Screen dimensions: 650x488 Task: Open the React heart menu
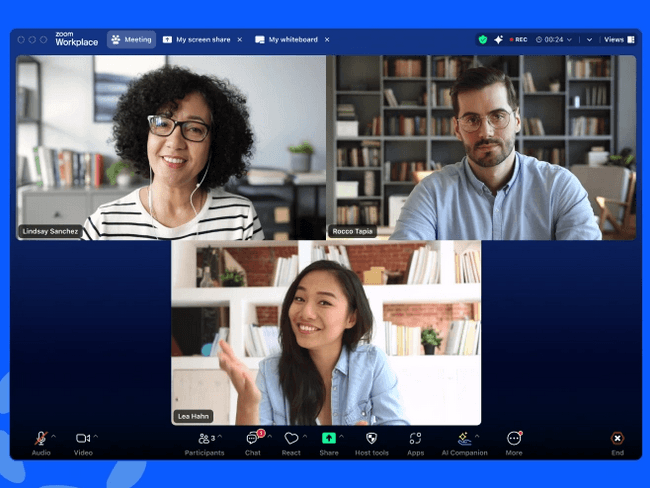pos(291,438)
